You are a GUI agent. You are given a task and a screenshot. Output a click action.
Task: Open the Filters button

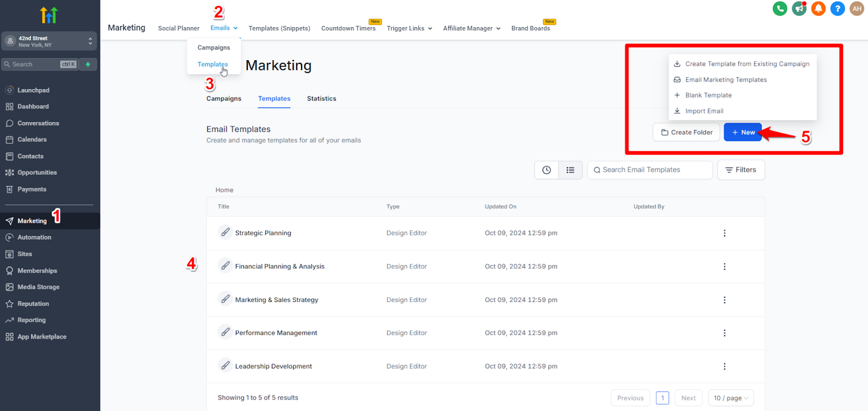[x=741, y=170]
